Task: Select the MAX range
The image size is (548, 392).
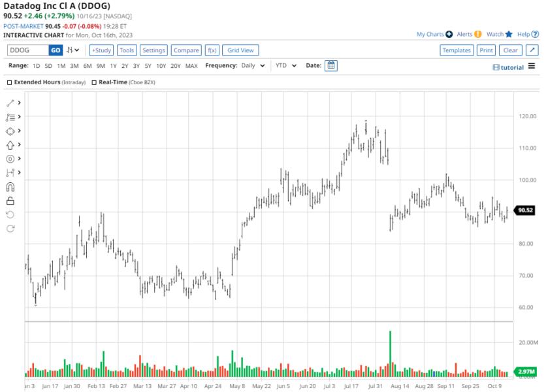Action: (x=191, y=66)
